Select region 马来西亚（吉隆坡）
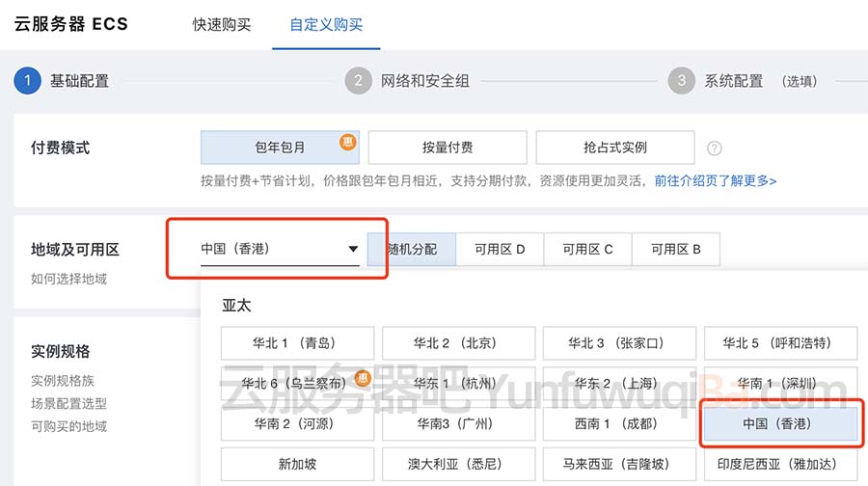Viewport: 868px width, 486px height. click(x=619, y=464)
